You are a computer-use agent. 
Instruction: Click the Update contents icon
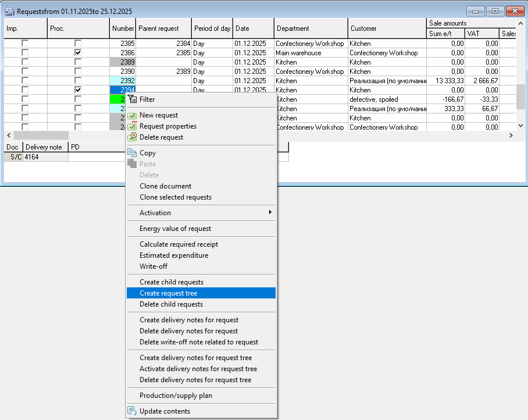[x=132, y=411]
